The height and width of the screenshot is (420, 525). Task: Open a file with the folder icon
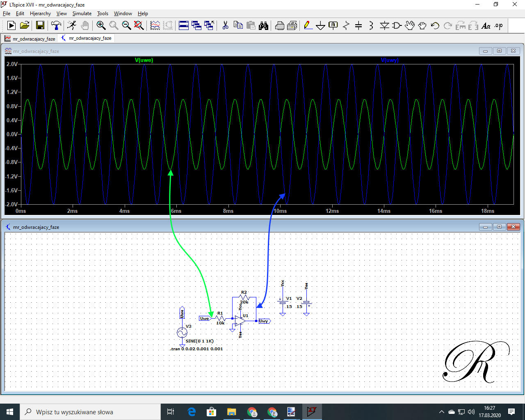[25, 25]
